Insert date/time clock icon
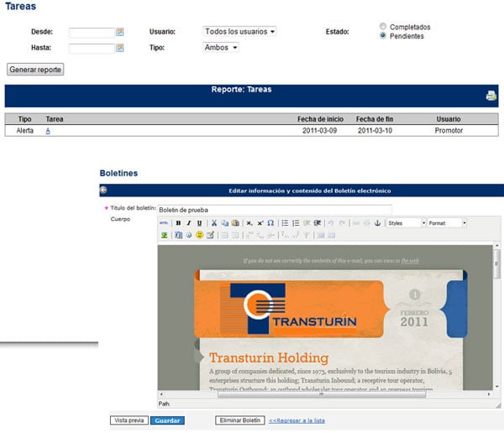This screenshot has width=504, height=433. click(189, 235)
